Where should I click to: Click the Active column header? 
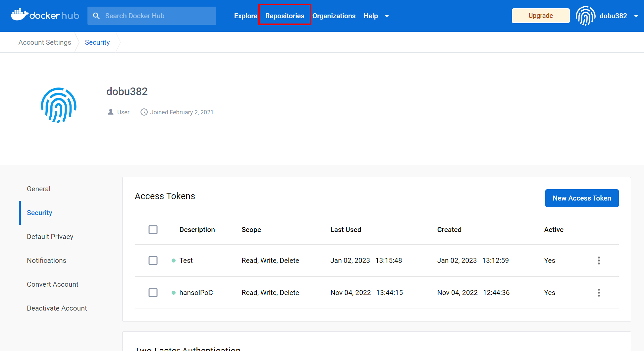pos(554,230)
